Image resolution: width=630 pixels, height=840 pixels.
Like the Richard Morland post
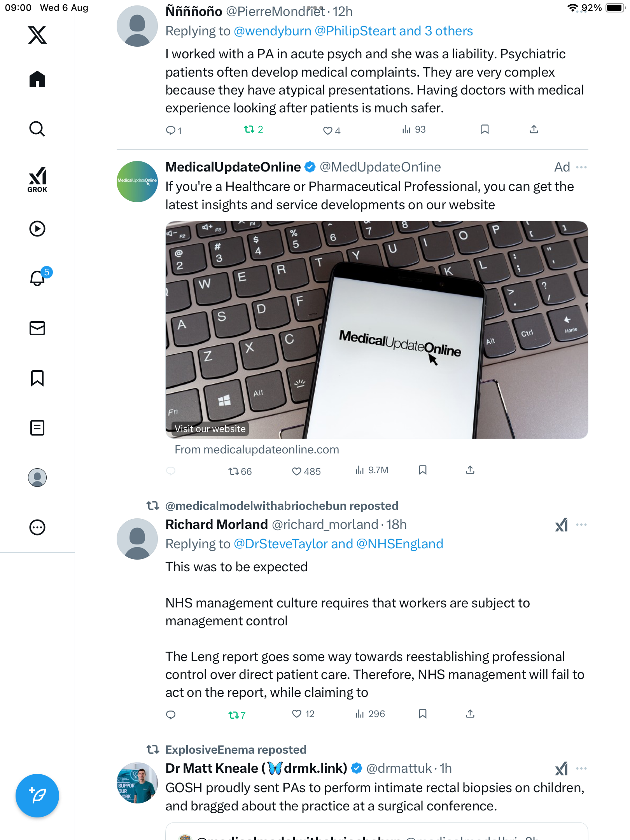(x=303, y=714)
